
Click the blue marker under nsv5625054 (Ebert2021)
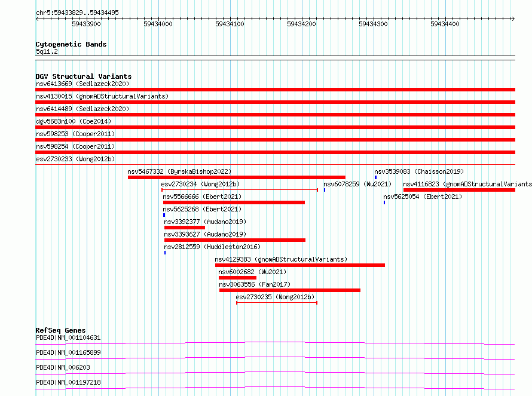click(x=384, y=202)
